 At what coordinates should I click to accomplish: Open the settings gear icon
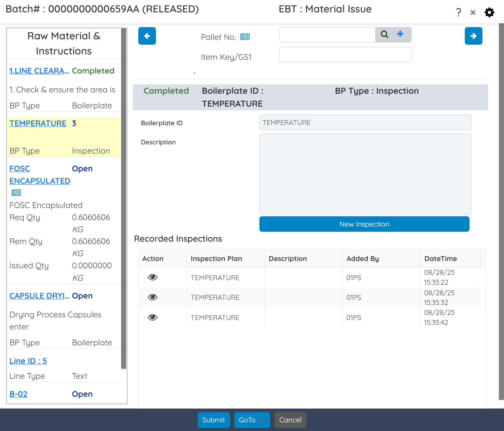click(x=490, y=12)
